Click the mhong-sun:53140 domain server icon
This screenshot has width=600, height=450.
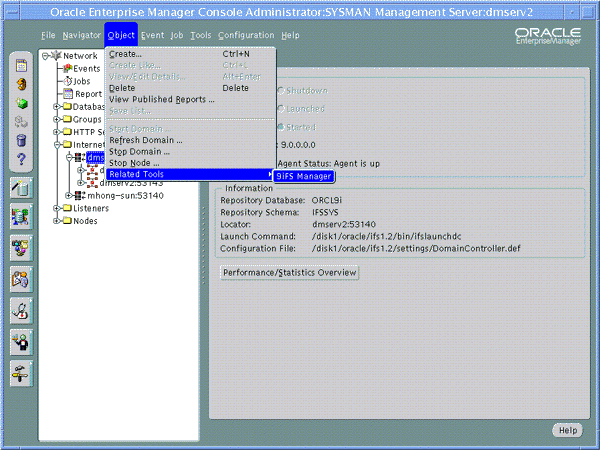click(x=80, y=196)
